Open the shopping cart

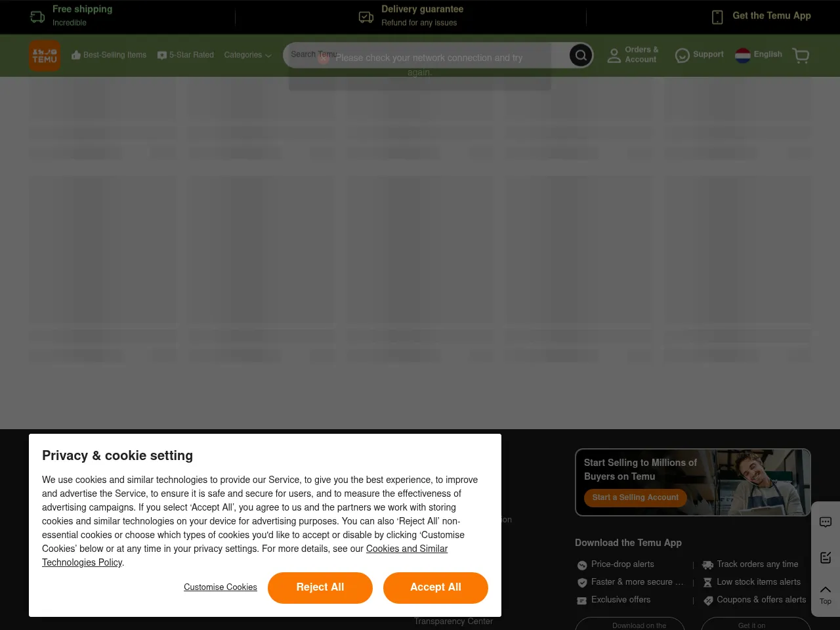coord(801,55)
